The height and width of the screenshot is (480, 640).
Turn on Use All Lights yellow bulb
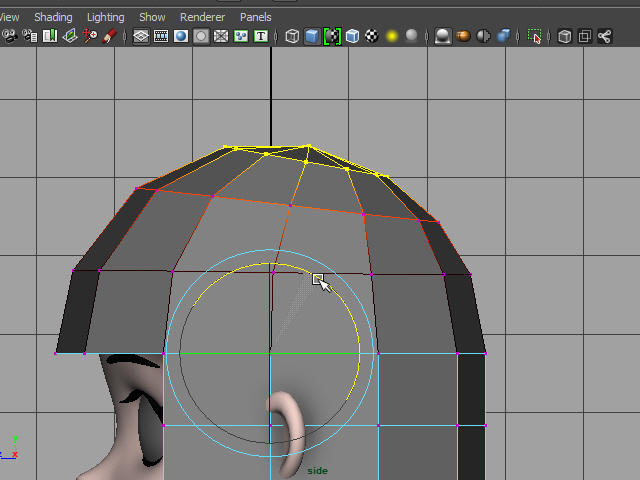click(x=392, y=36)
